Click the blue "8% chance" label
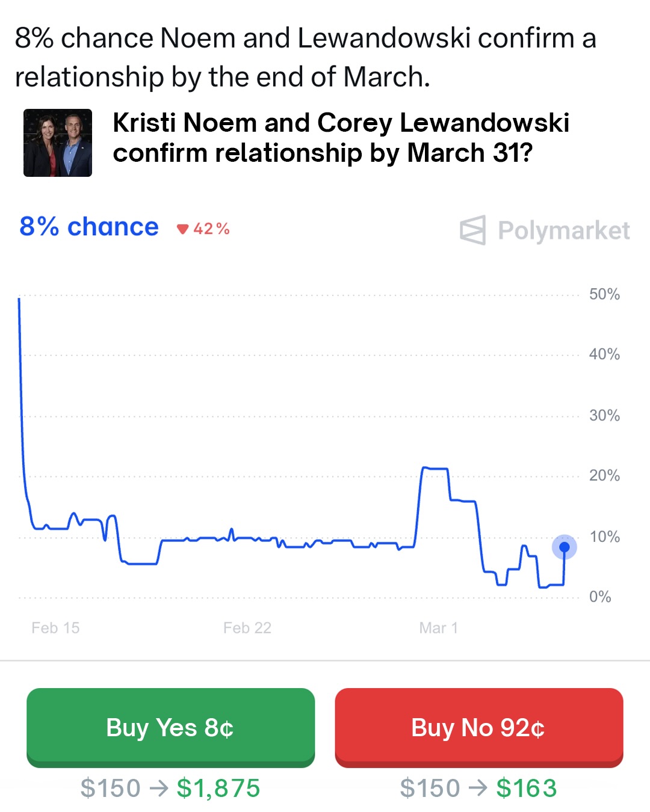The image size is (650, 812). (89, 227)
